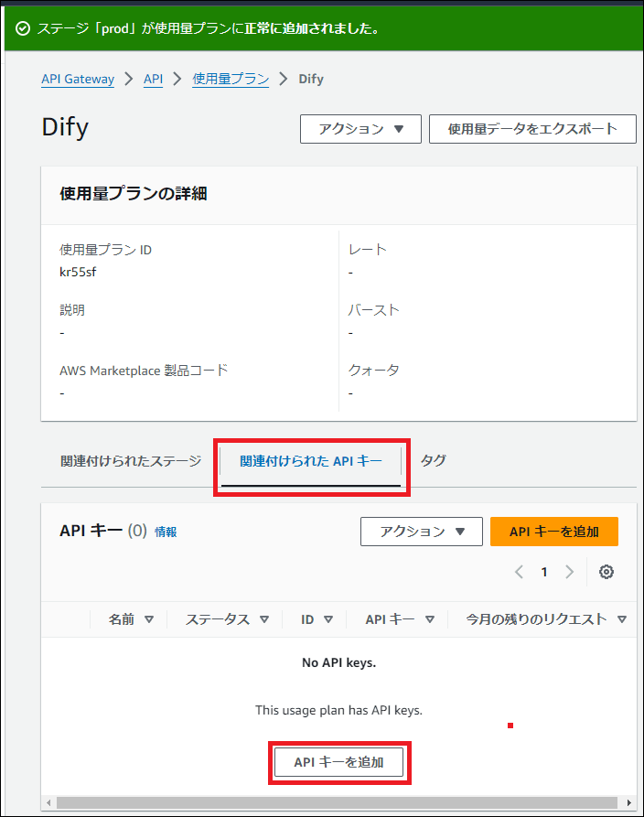Image resolution: width=644 pixels, height=817 pixels.
Task: Select the 関連付けられた API キー tab
Action: click(x=311, y=460)
